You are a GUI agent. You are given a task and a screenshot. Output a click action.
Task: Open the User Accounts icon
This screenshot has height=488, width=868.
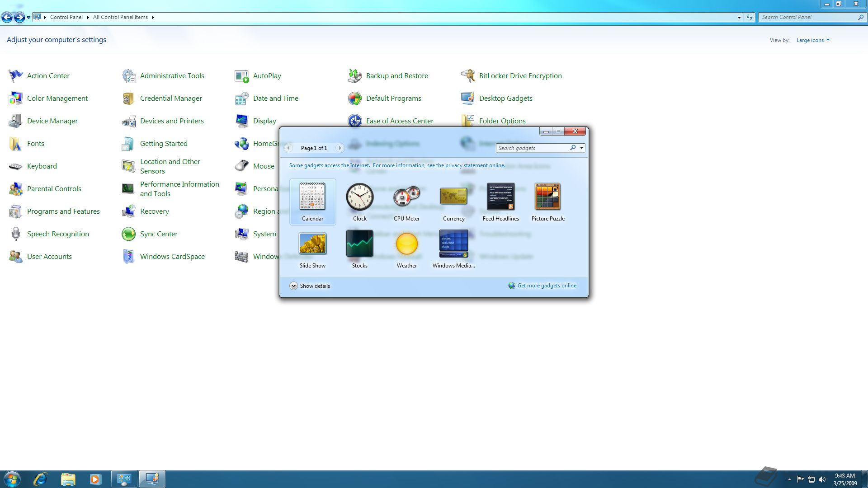tap(16, 257)
